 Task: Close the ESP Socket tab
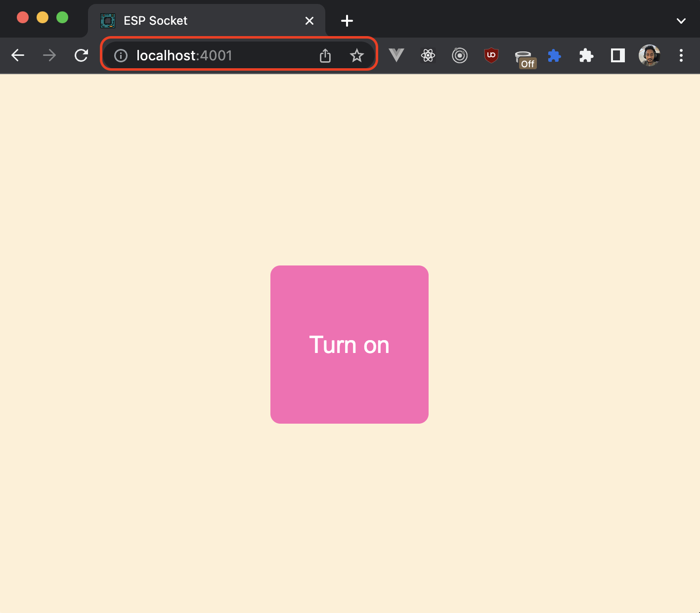(309, 20)
